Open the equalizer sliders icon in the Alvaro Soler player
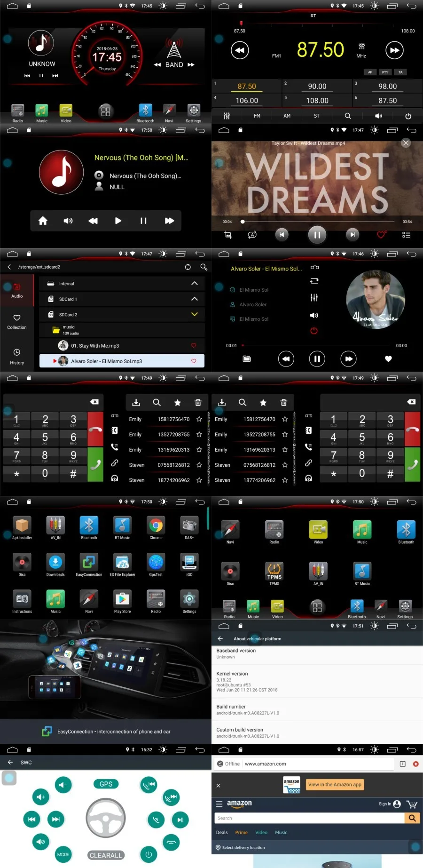This screenshot has height=868, width=423. pos(314,297)
